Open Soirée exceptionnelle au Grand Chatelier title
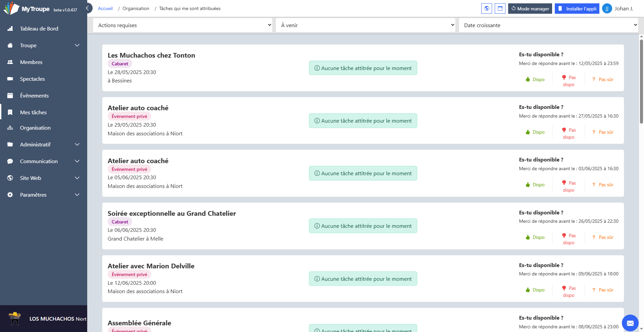Screen dimensions: 644x332 tap(172, 213)
